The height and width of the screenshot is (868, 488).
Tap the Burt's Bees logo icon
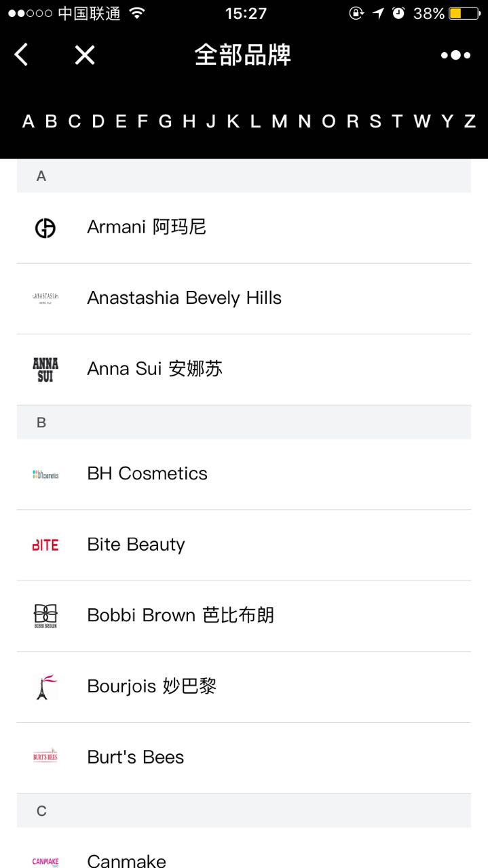coord(45,757)
